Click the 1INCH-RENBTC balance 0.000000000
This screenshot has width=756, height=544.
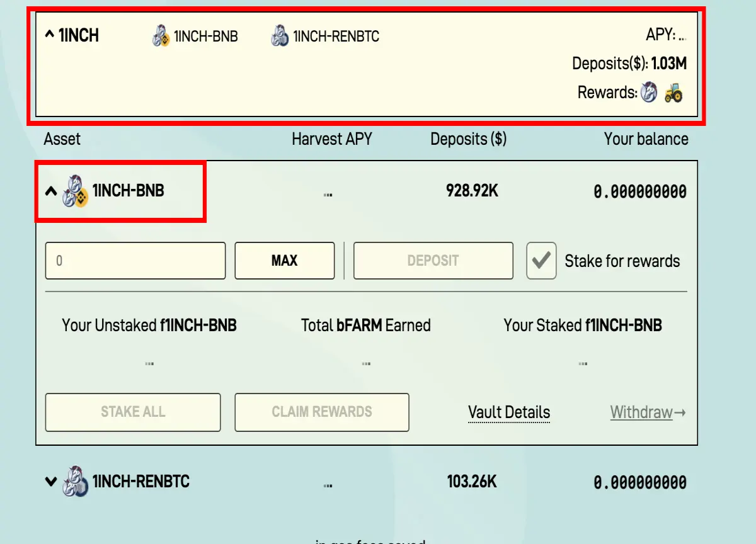click(640, 483)
